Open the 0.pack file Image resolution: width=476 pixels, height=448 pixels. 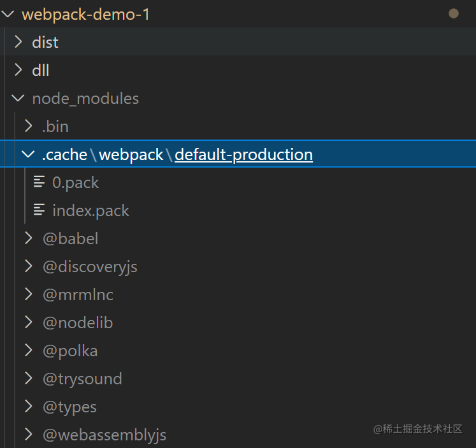click(x=76, y=183)
